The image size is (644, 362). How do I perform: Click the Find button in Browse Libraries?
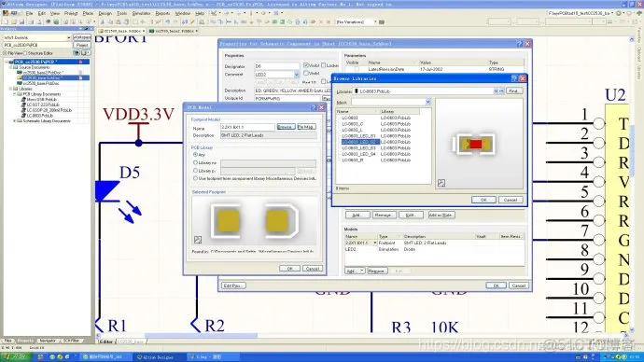click(x=514, y=91)
